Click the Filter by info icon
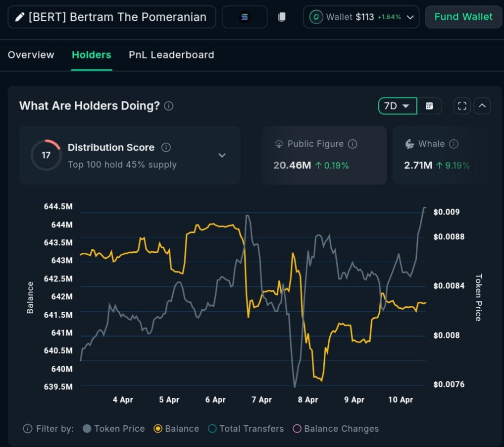 point(28,429)
